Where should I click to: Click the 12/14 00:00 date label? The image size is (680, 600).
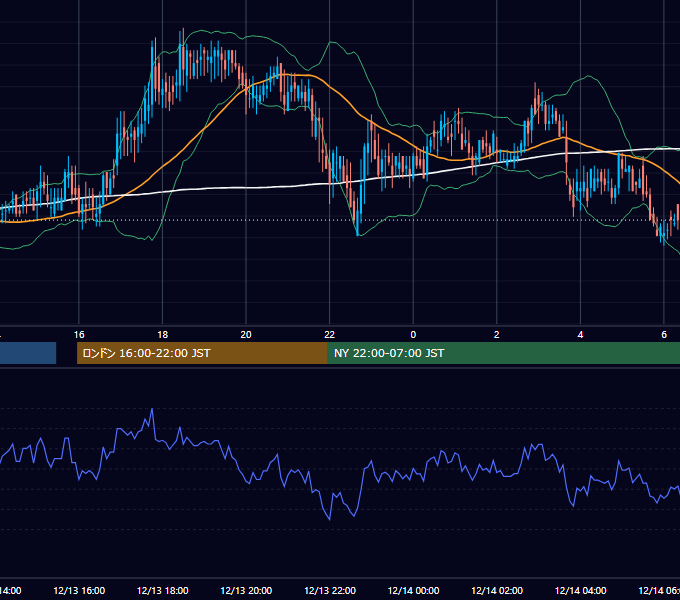[413, 590]
